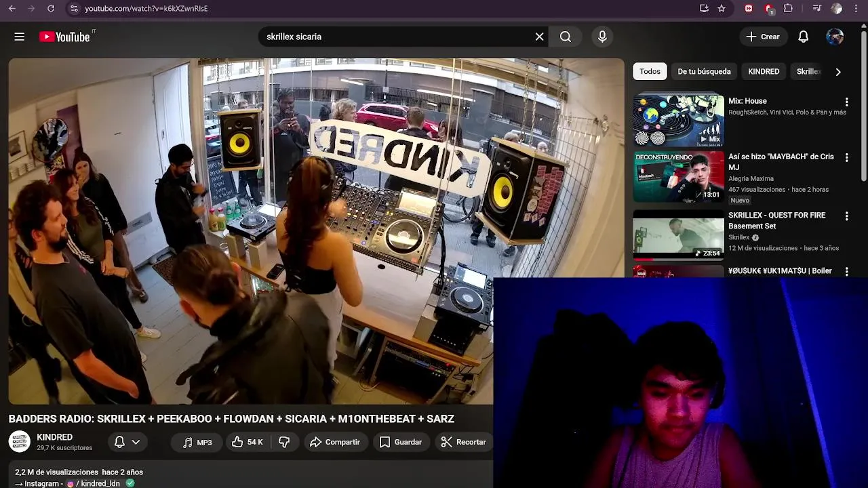Open SKRILLEX QUEST FOR FIRE thumbnail
This screenshot has height=488, width=868.
tap(679, 235)
